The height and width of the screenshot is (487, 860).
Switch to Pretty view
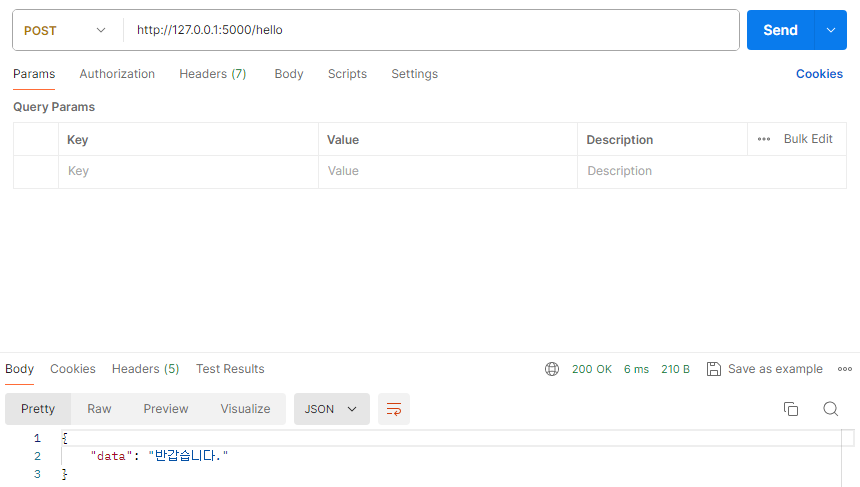pyautogui.click(x=38, y=409)
